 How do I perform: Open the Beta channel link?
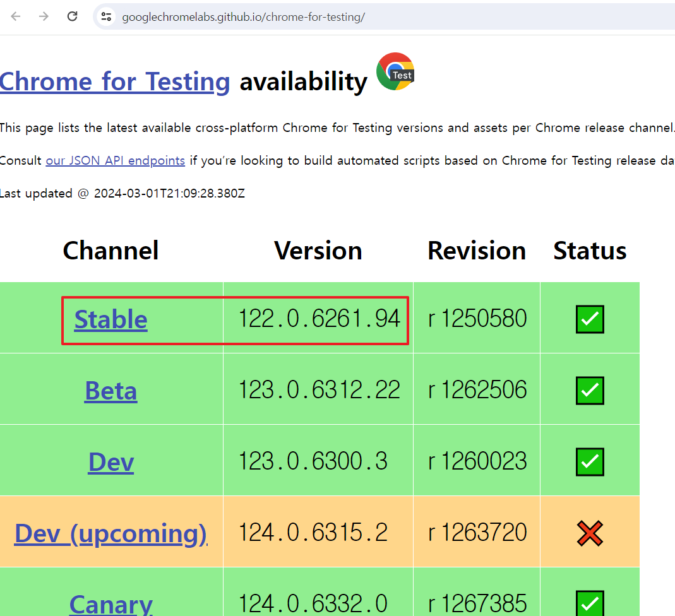(111, 391)
